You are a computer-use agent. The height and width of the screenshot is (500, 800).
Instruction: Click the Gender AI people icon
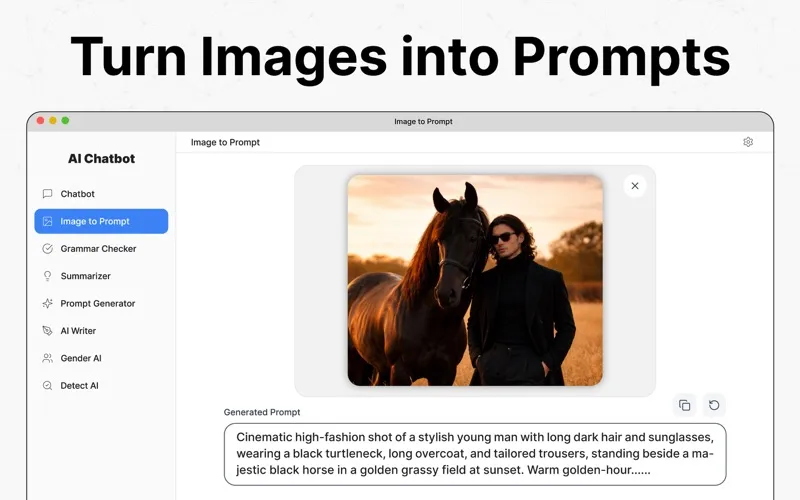[47, 358]
